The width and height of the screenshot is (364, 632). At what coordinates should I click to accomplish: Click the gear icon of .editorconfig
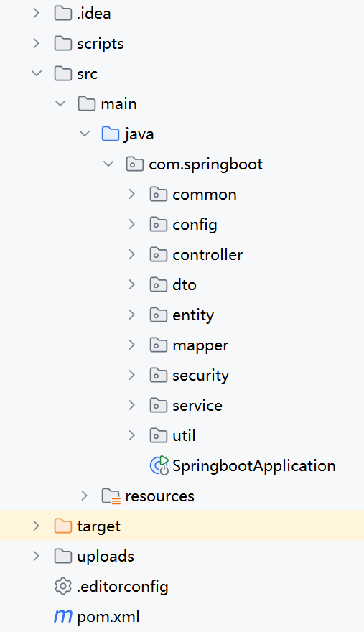click(63, 586)
